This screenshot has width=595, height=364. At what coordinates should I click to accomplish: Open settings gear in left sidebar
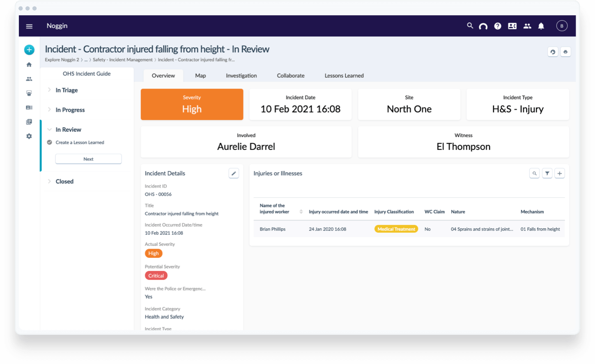[29, 136]
